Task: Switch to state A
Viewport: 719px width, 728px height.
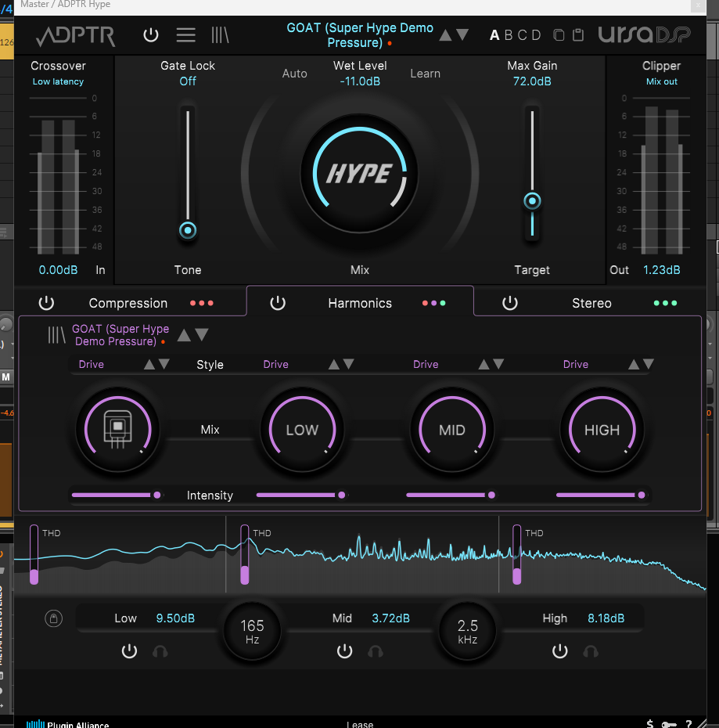Action: pyautogui.click(x=494, y=35)
